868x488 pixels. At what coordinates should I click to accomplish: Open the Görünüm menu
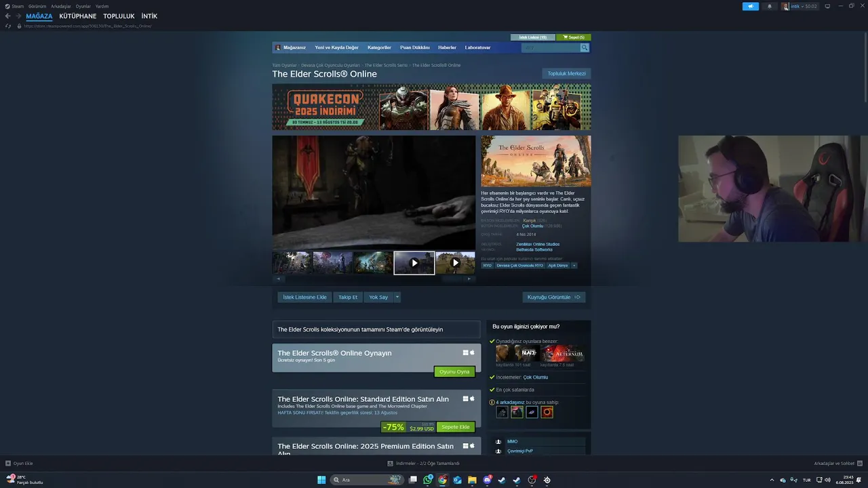37,6
